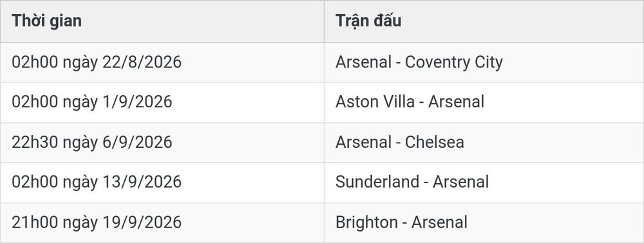Click the 'Thời gian' column header
644x243 pixels.
(162, 21)
